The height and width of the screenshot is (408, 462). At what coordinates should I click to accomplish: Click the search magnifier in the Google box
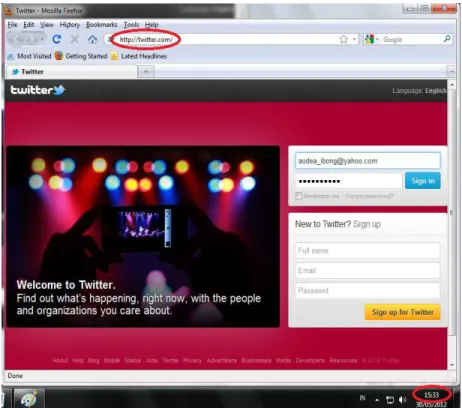point(447,39)
